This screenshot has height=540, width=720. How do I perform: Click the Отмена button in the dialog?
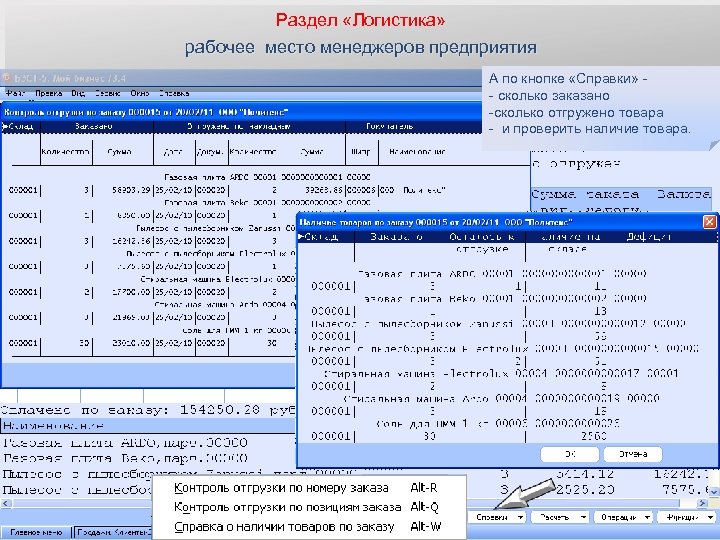(633, 454)
